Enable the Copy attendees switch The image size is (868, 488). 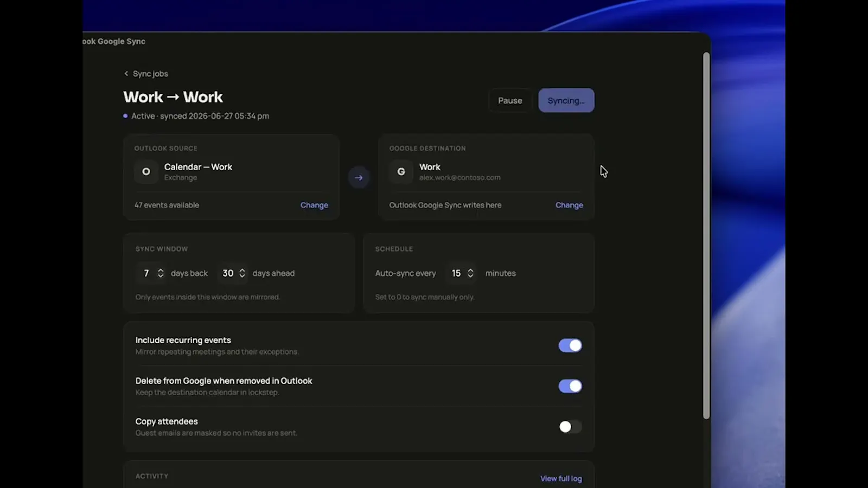pos(570,427)
